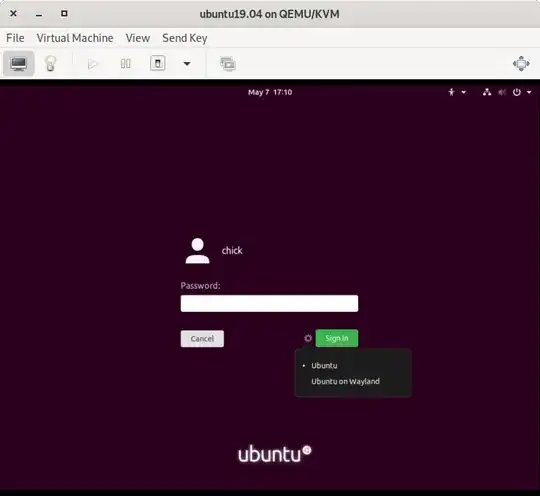Click the accessibility icon in top bar

tap(451, 92)
